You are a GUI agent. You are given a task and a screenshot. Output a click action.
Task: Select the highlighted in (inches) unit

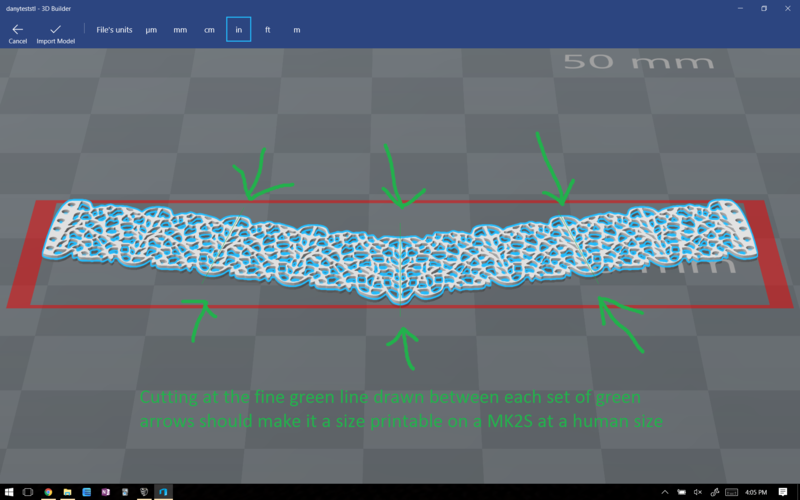click(238, 30)
